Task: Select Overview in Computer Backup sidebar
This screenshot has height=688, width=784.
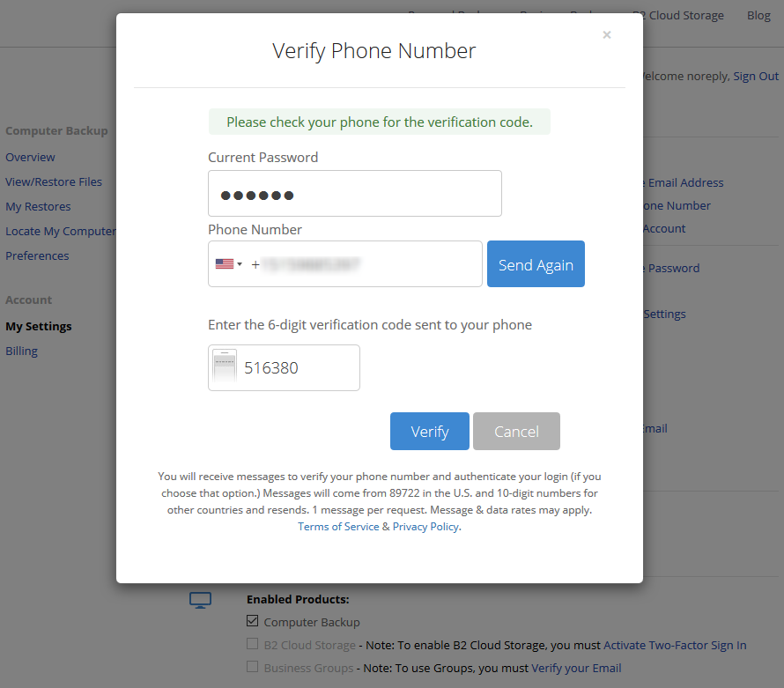Action: click(x=30, y=157)
